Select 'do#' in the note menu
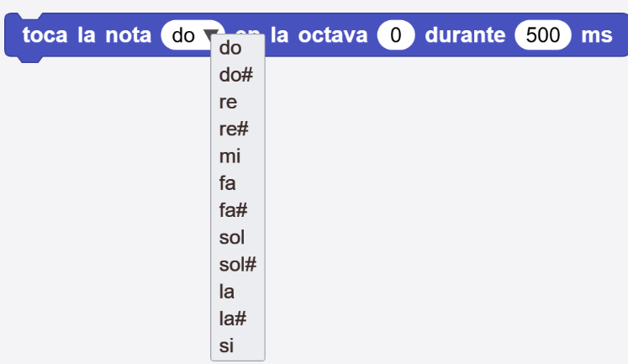 (235, 75)
